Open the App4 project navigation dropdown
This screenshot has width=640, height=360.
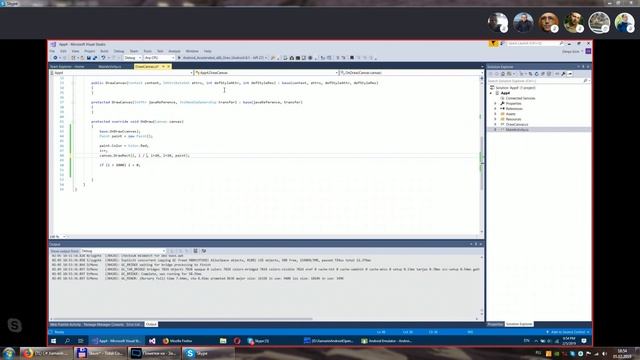pos(121,73)
